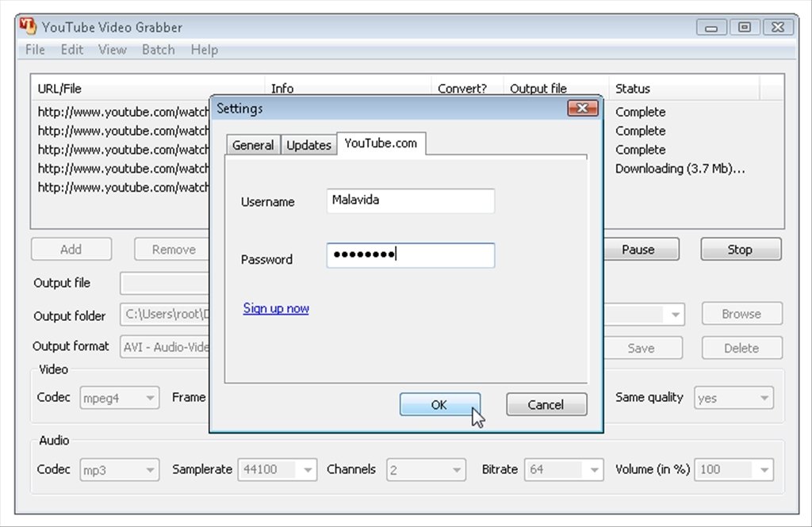812x527 pixels.
Task: Open the Same quality dropdown
Action: coord(733,398)
